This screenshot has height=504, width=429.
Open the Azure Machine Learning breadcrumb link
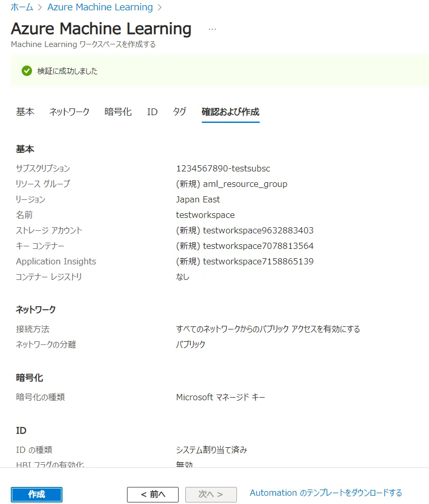pyautogui.click(x=100, y=7)
